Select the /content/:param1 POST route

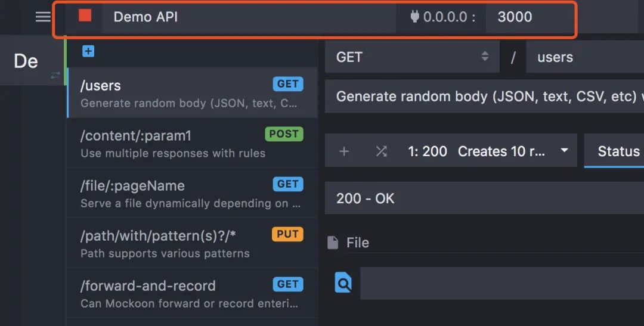pyautogui.click(x=192, y=143)
